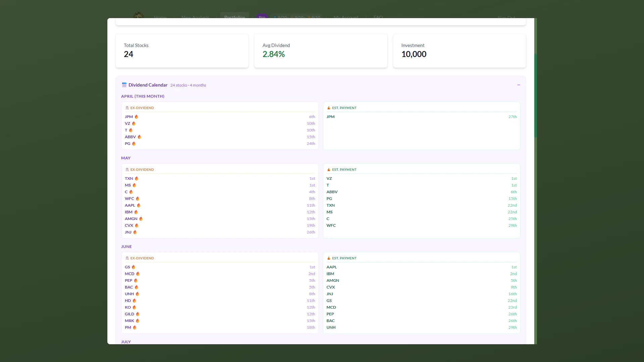The height and width of the screenshot is (362, 644).
Task: Click flame icon next to PG ex-dividend
Action: click(x=134, y=144)
